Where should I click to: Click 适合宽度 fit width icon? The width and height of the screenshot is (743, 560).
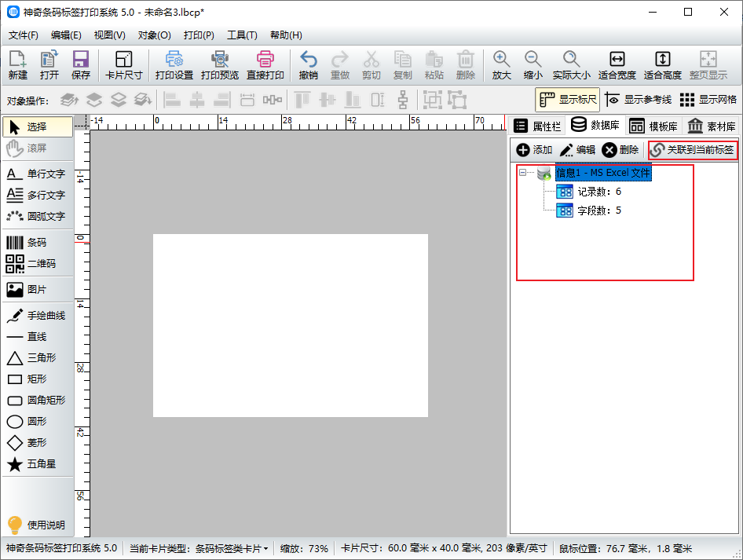point(617,65)
